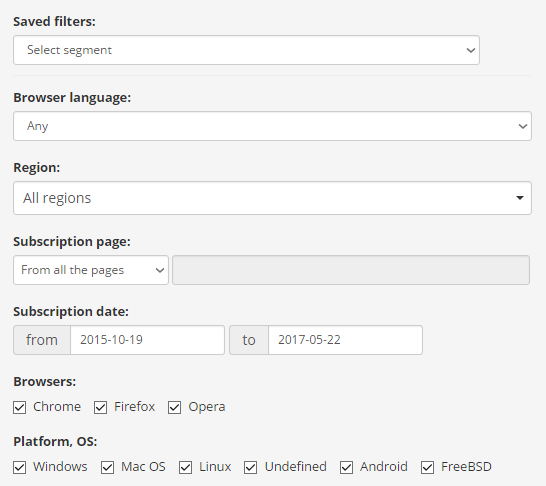Click the chevron arrow in Browser language box

(523, 126)
